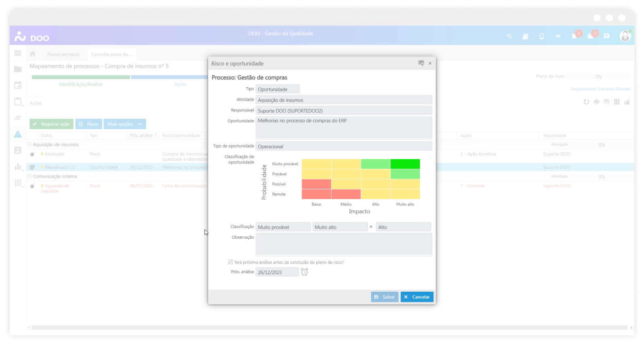Switch to the Planos de riscos tab

[x=63, y=54]
